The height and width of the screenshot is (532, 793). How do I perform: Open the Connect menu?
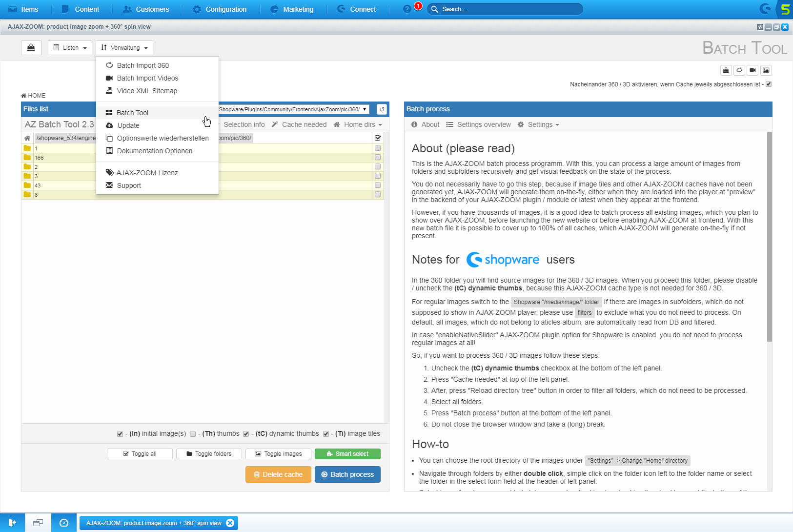coord(356,9)
